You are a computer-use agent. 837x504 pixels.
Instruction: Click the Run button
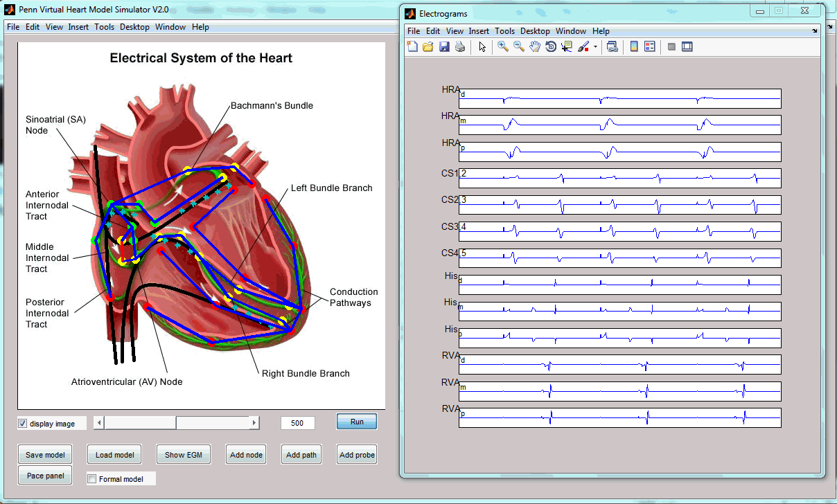pos(357,422)
